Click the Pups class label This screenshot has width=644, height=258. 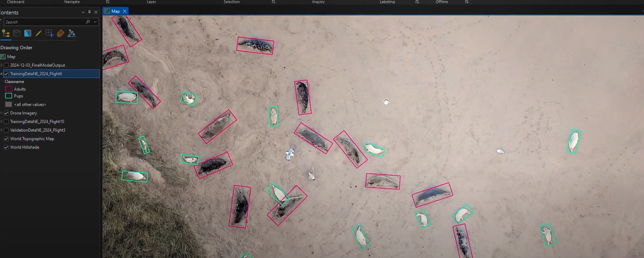pyautogui.click(x=18, y=96)
